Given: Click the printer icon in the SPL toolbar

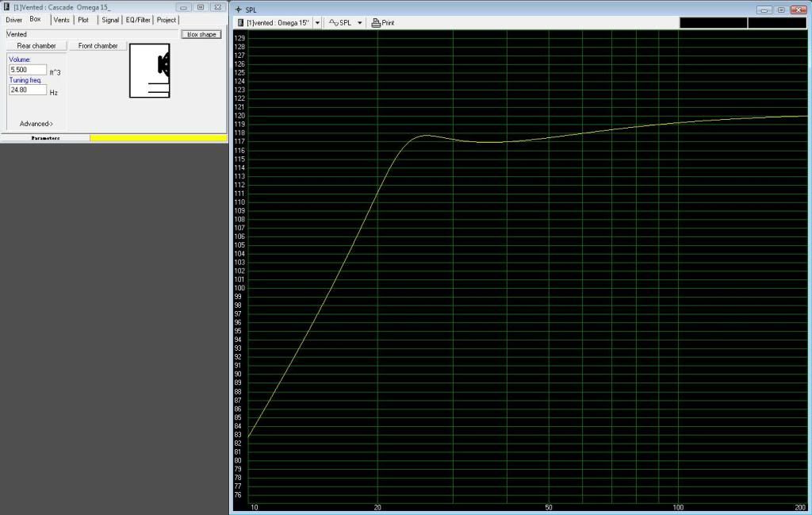Looking at the screenshot, I should [x=375, y=23].
